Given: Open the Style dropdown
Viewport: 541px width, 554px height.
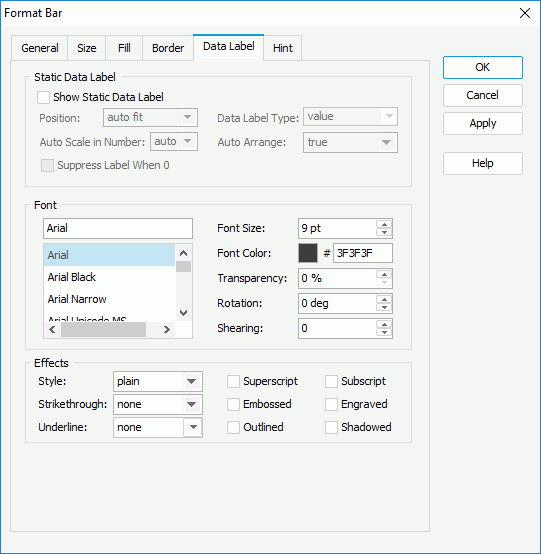Looking at the screenshot, I should (x=158, y=381).
